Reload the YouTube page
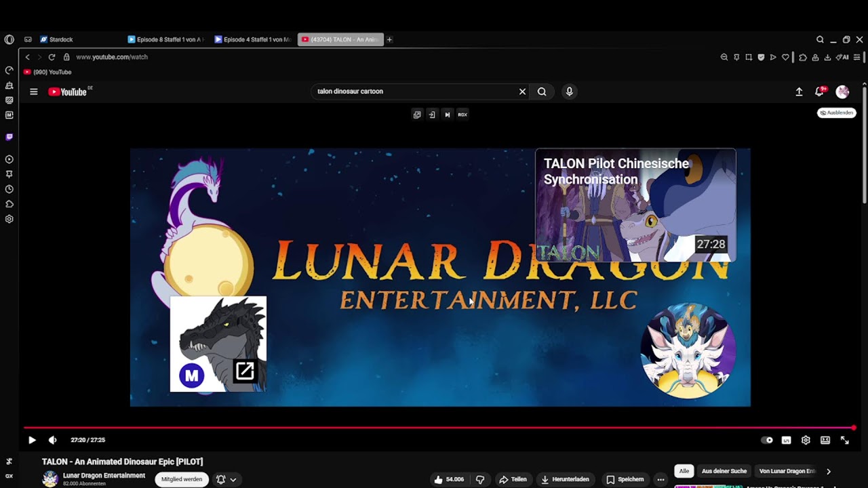Screen dimensions: 868x488 (52, 57)
